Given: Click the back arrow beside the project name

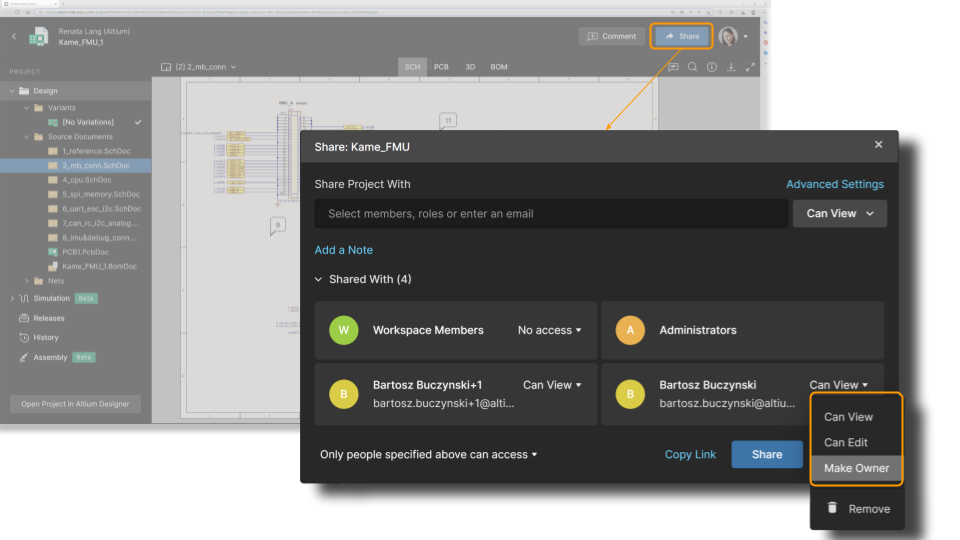Looking at the screenshot, I should [x=15, y=37].
